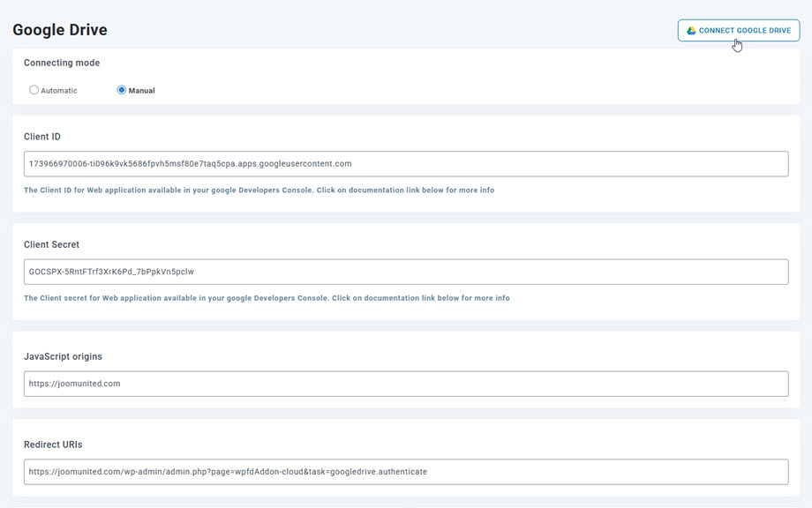Viewport: 812px width, 508px height.
Task: Focus the Client ID input field
Action: click(x=405, y=164)
